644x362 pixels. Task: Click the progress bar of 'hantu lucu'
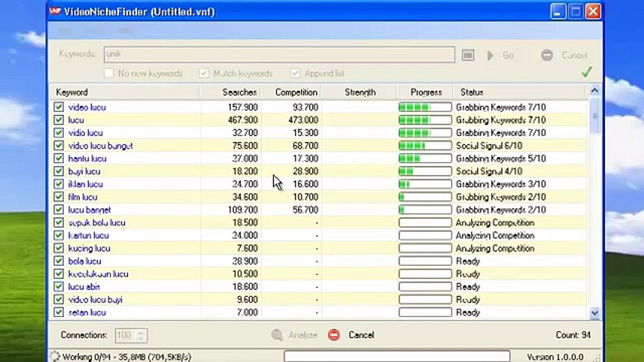point(425,158)
